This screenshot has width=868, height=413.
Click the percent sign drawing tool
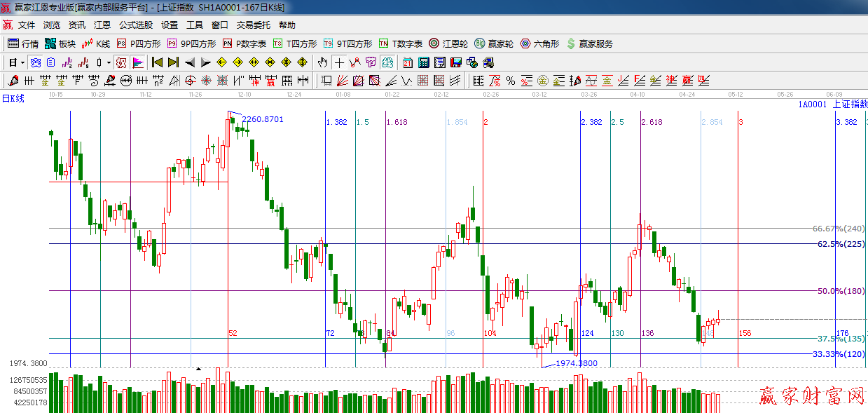click(x=511, y=81)
